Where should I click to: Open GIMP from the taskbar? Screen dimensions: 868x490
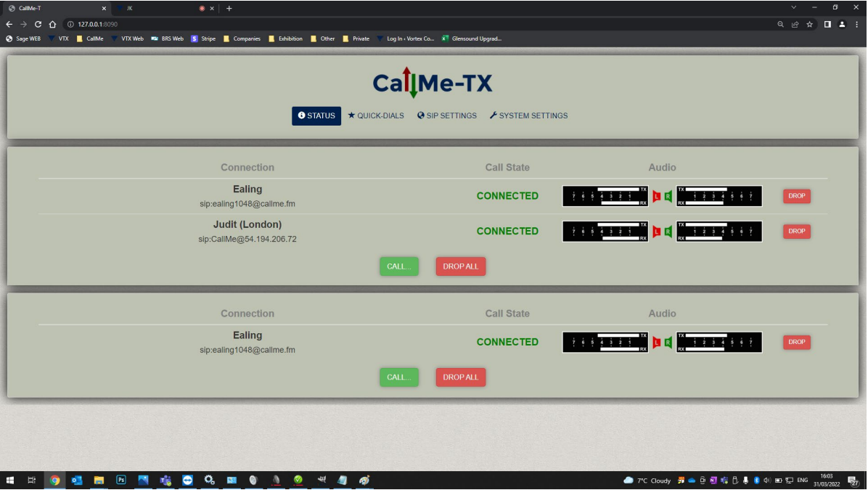(x=320, y=480)
